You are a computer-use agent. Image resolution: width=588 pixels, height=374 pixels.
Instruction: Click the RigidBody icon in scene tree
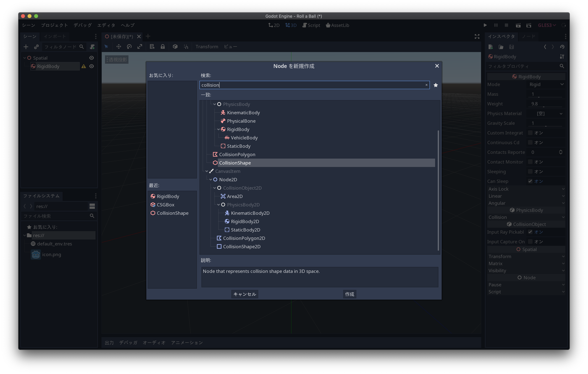[x=33, y=66]
